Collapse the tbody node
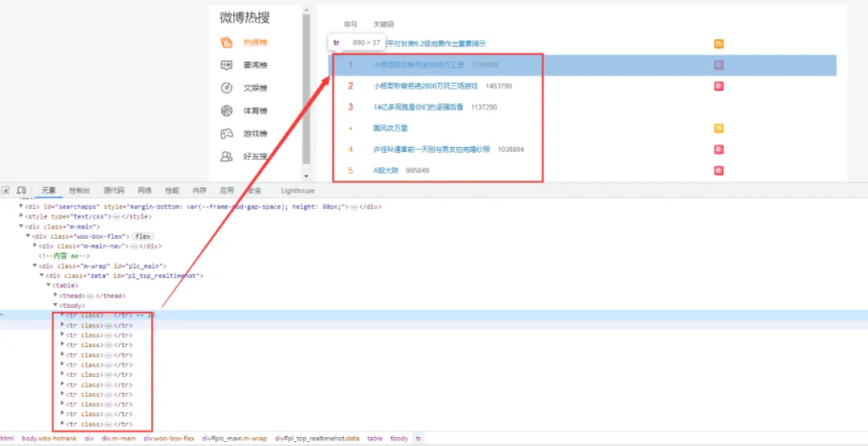This screenshot has height=446, width=868. [x=55, y=305]
